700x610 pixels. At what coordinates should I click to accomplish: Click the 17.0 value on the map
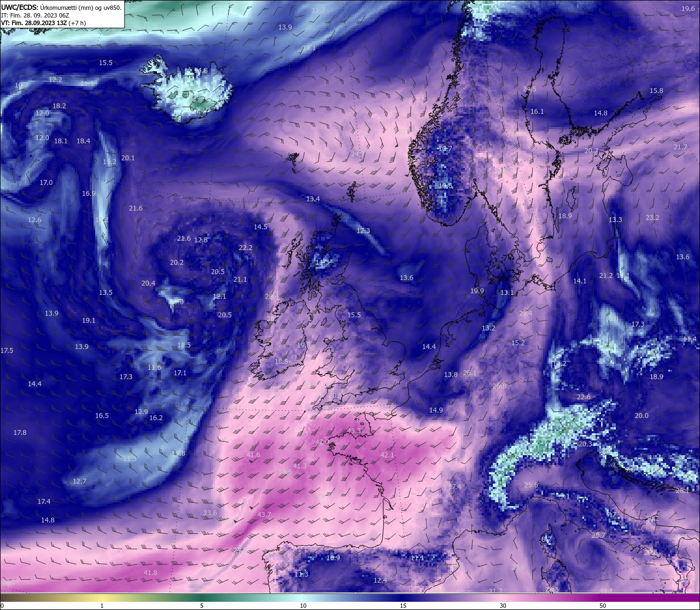tap(46, 183)
